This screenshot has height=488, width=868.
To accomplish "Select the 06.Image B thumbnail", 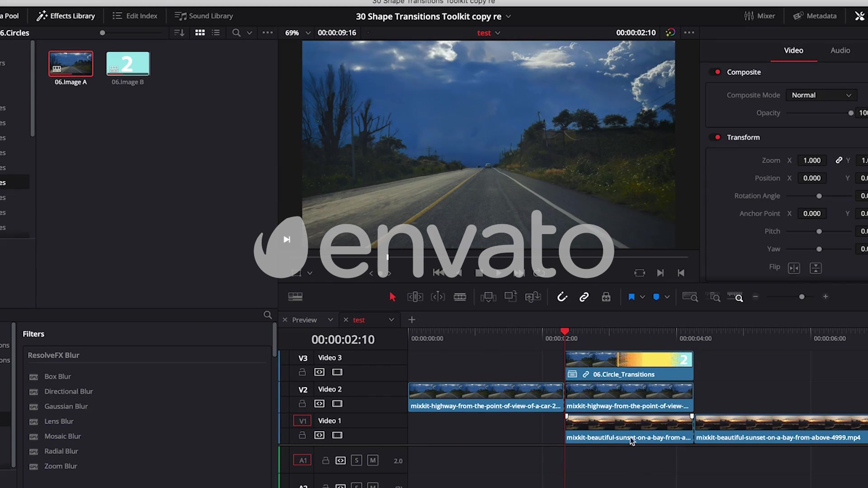I will 128,64.
